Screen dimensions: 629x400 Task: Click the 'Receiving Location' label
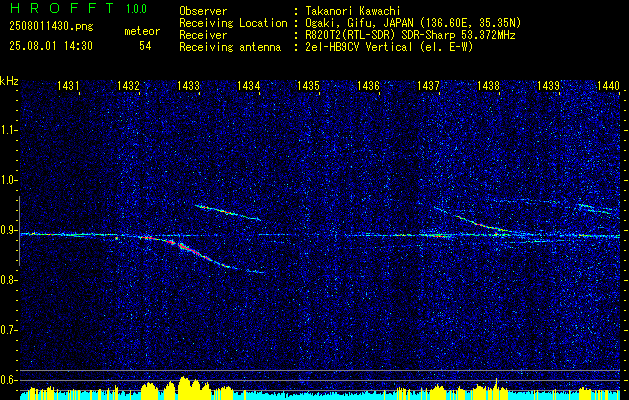[233, 23]
